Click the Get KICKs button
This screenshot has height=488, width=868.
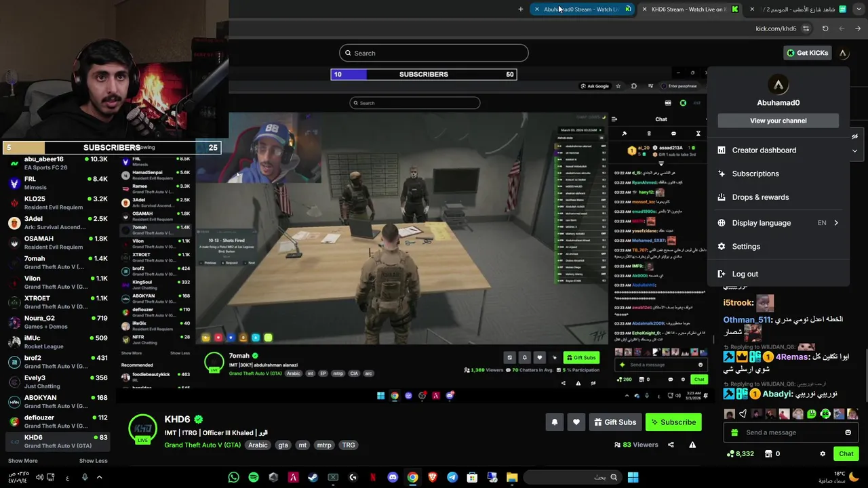coord(807,53)
